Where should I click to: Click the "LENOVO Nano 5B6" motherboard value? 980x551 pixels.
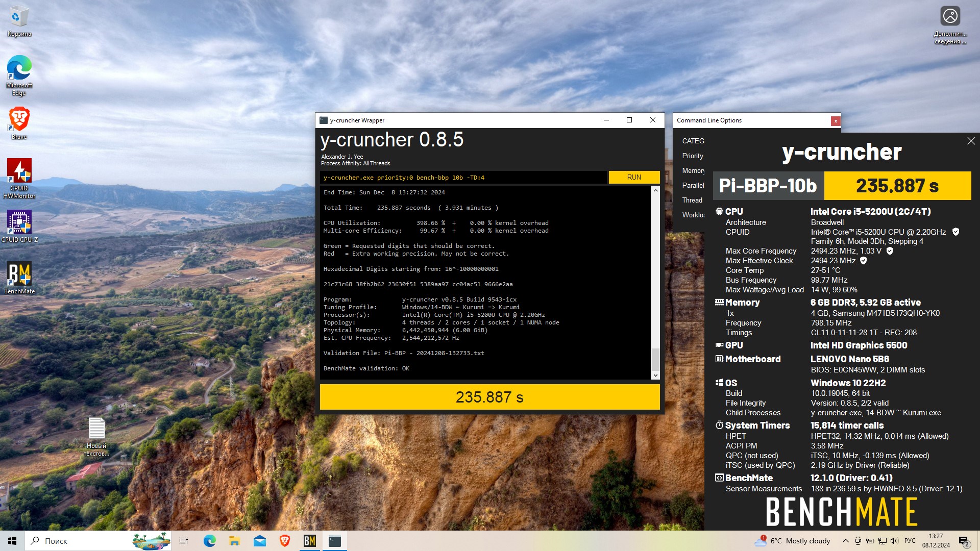(850, 359)
